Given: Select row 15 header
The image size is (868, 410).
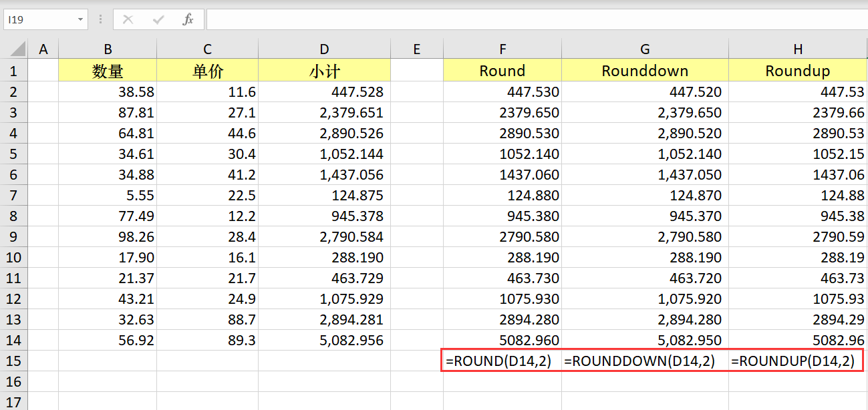Looking at the screenshot, I should coord(14,361).
